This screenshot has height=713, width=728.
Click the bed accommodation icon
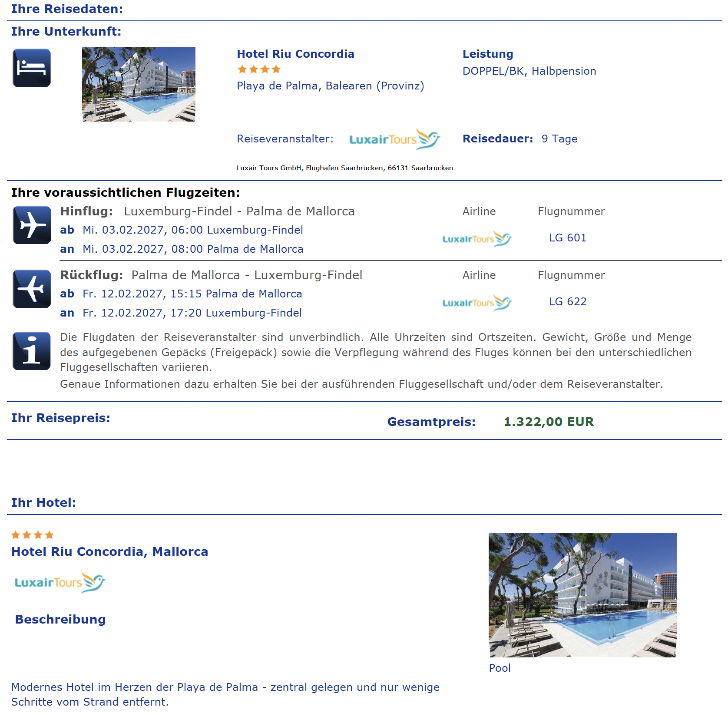point(32,68)
